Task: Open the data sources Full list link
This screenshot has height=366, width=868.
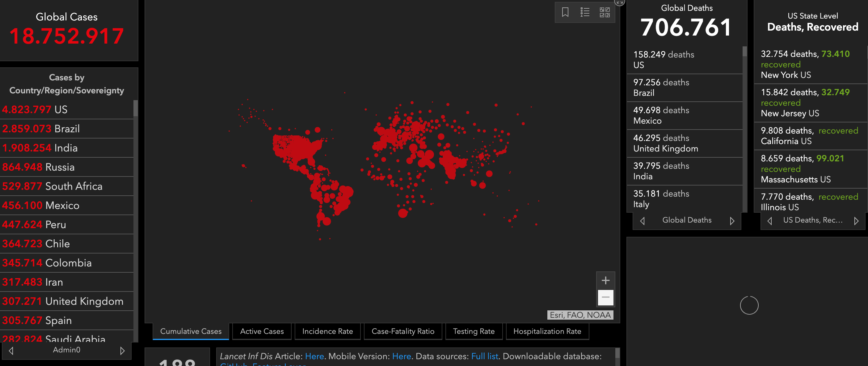Action: [x=484, y=356]
